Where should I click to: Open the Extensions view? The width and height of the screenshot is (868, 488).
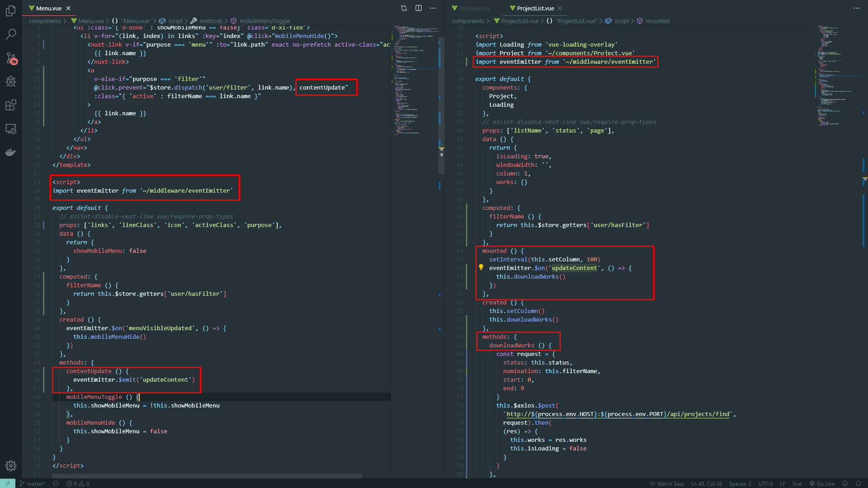[x=11, y=105]
